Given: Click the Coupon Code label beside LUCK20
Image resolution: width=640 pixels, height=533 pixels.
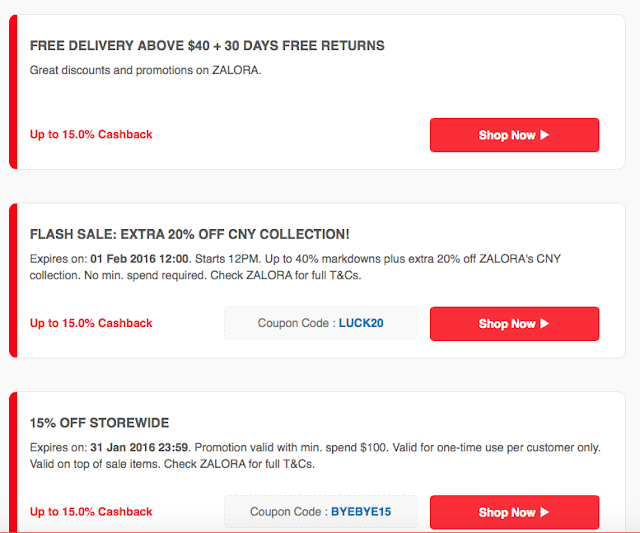Looking at the screenshot, I should coord(294,324).
